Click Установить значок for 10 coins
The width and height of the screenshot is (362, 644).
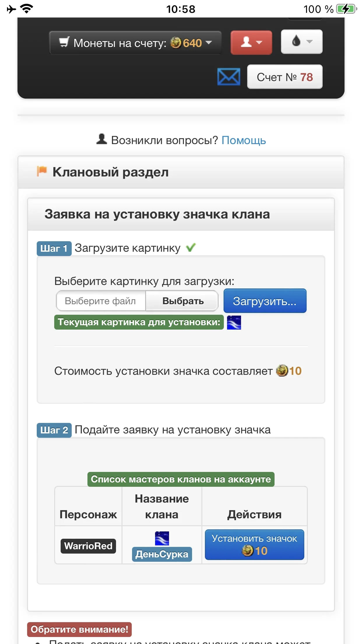254,545
